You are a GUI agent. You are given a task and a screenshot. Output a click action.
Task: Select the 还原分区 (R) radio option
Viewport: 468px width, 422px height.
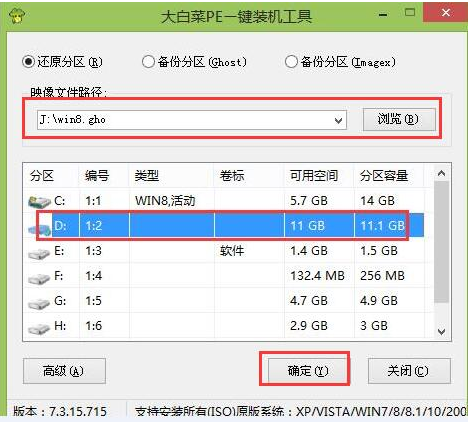coord(62,62)
